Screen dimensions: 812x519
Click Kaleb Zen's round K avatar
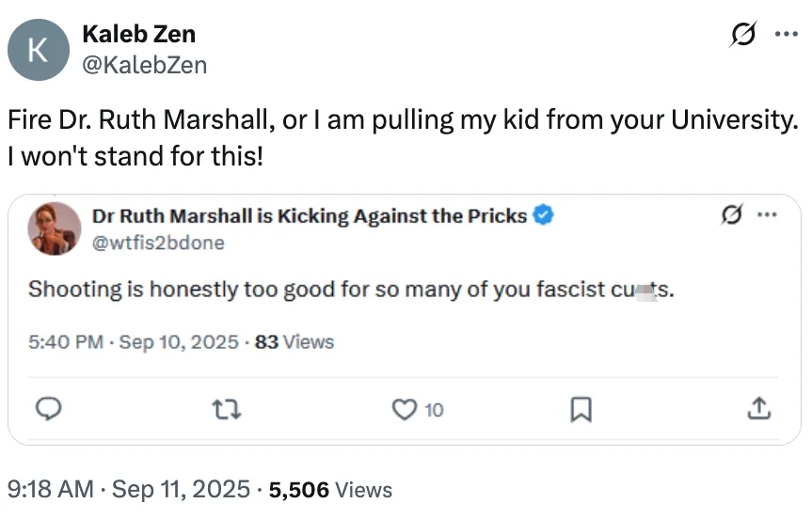[x=39, y=50]
